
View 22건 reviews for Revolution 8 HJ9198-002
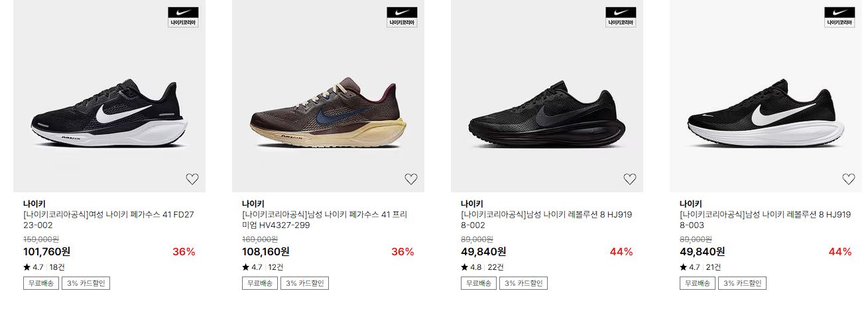point(495,267)
